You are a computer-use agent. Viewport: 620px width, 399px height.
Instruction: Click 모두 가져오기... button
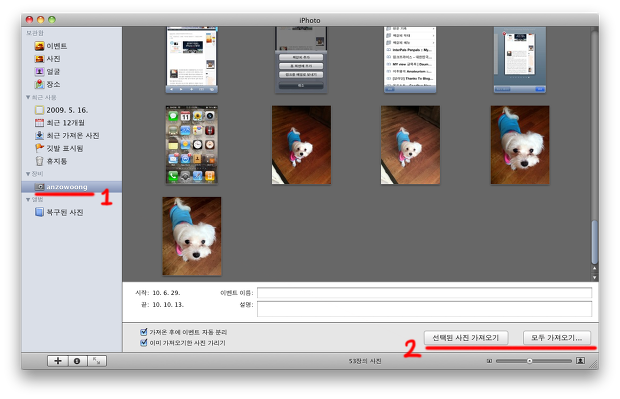pos(556,338)
